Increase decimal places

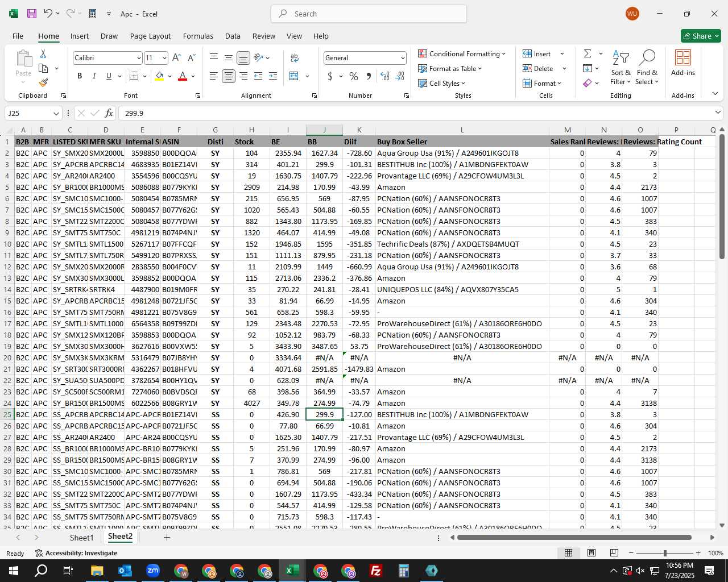click(385, 76)
